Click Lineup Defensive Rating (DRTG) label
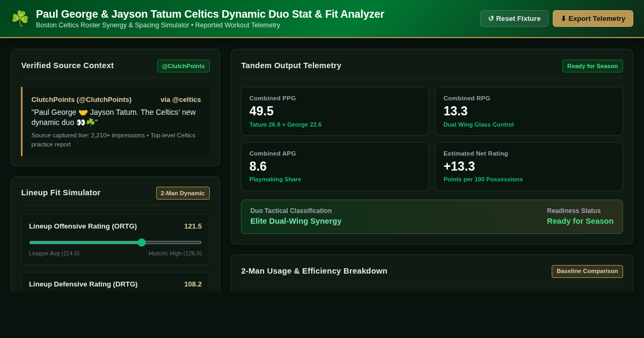Viewport: 644px width, 338px height. click(83, 284)
